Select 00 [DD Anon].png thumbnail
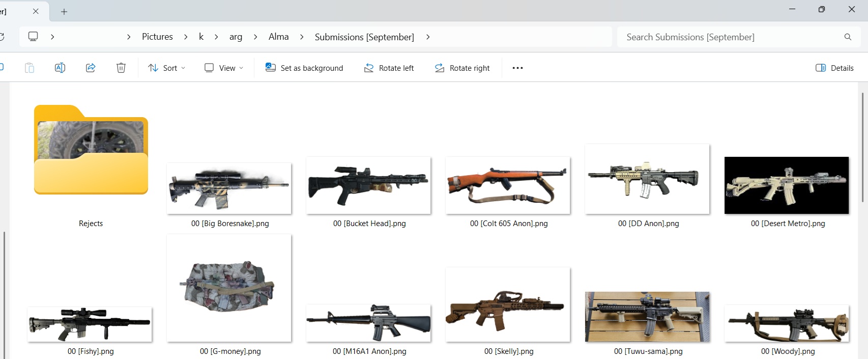Viewport: 868px width, 359px height. [x=647, y=179]
